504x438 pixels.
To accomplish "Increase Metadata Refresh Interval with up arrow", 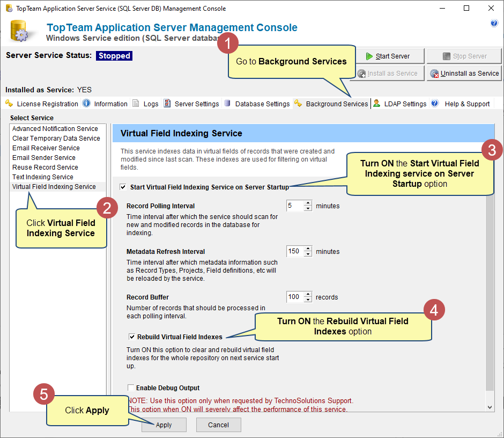I will click(308, 249).
